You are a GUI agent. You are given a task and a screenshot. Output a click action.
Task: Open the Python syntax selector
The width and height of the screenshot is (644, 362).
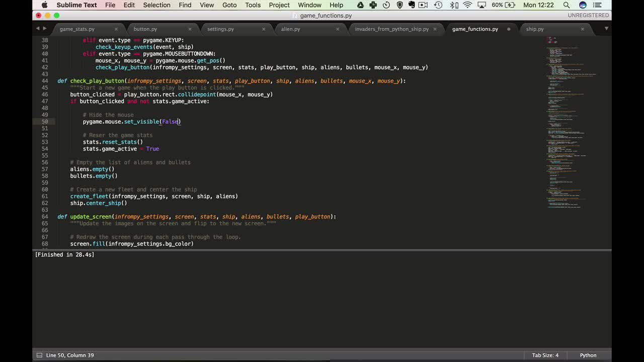point(588,355)
